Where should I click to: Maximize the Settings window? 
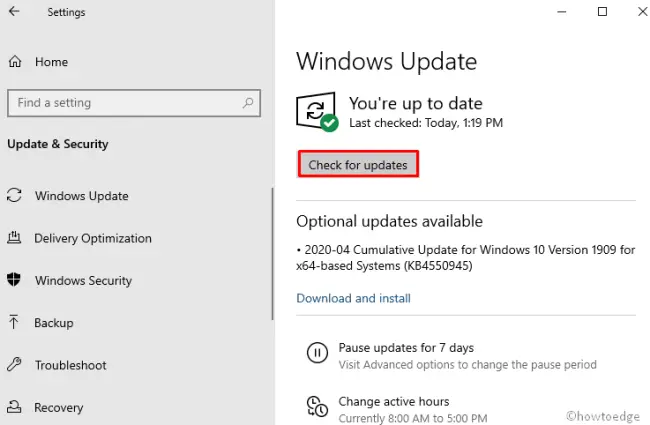click(x=602, y=12)
